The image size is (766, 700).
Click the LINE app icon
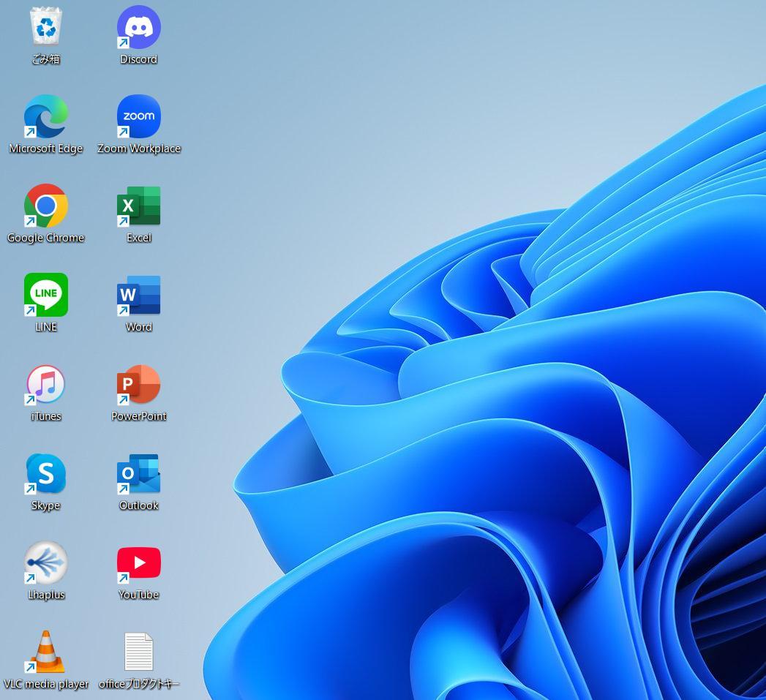(x=46, y=295)
